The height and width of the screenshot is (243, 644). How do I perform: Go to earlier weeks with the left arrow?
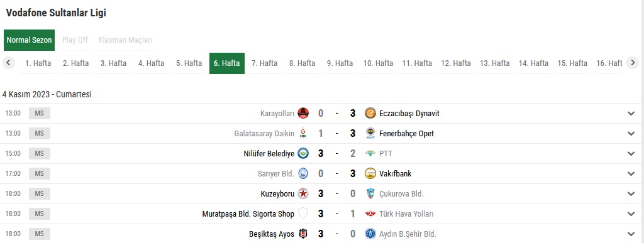pyautogui.click(x=8, y=63)
